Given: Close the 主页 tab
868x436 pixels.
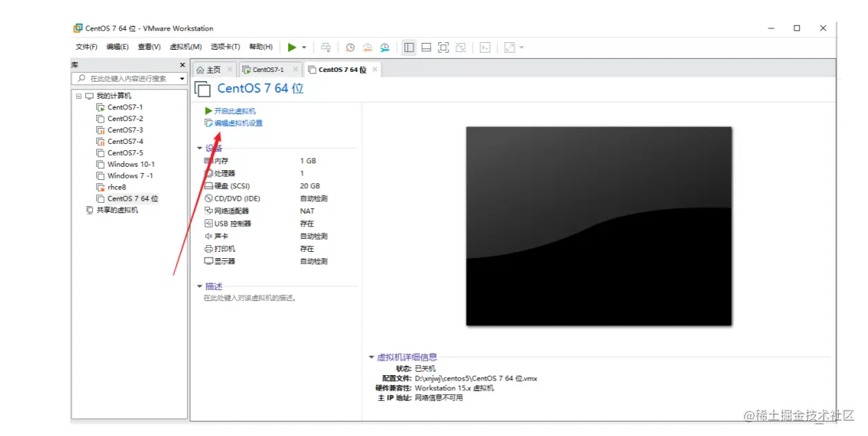Looking at the screenshot, I should 230,69.
